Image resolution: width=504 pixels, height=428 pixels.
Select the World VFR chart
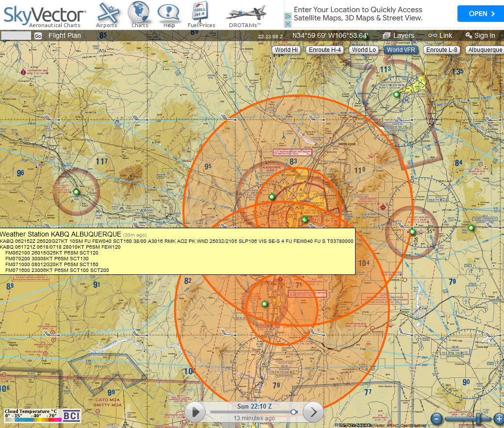[401, 50]
